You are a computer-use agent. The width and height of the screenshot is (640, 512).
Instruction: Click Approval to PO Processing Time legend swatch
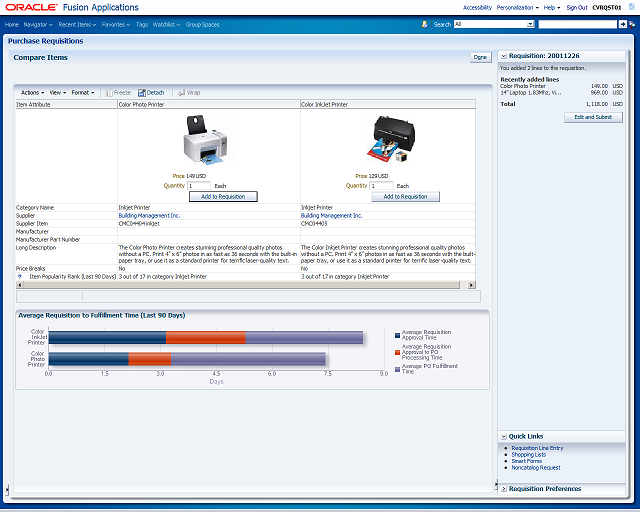tap(397, 352)
